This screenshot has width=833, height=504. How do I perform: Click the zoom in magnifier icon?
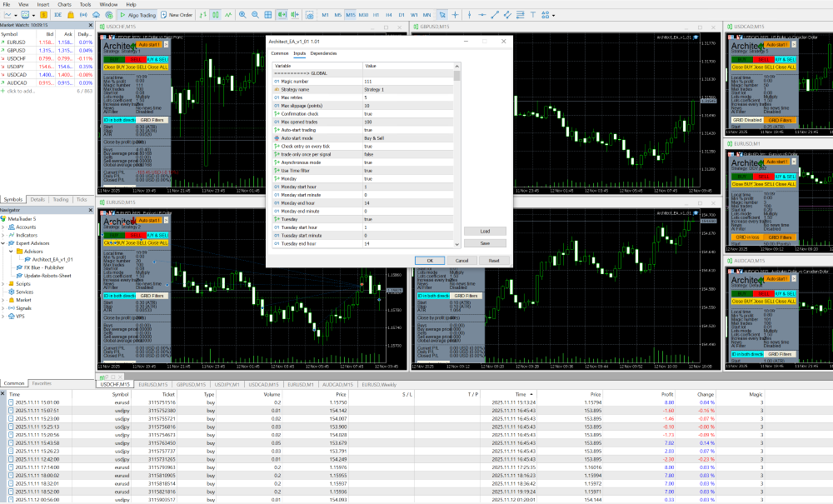tap(242, 15)
